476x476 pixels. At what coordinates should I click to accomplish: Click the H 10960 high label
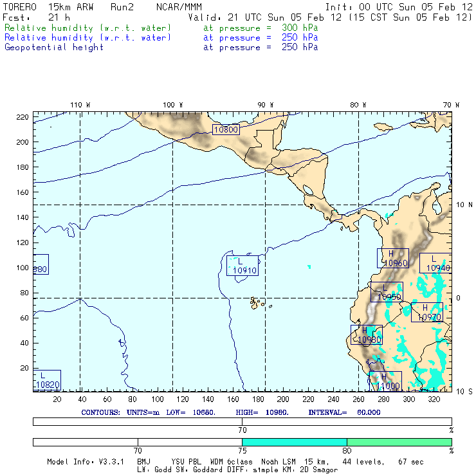coord(393,258)
